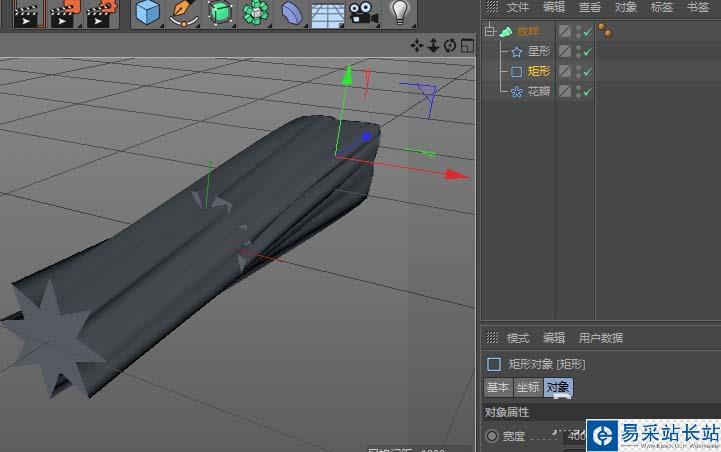
Task: Click the floor/environment grid icon
Action: point(325,13)
